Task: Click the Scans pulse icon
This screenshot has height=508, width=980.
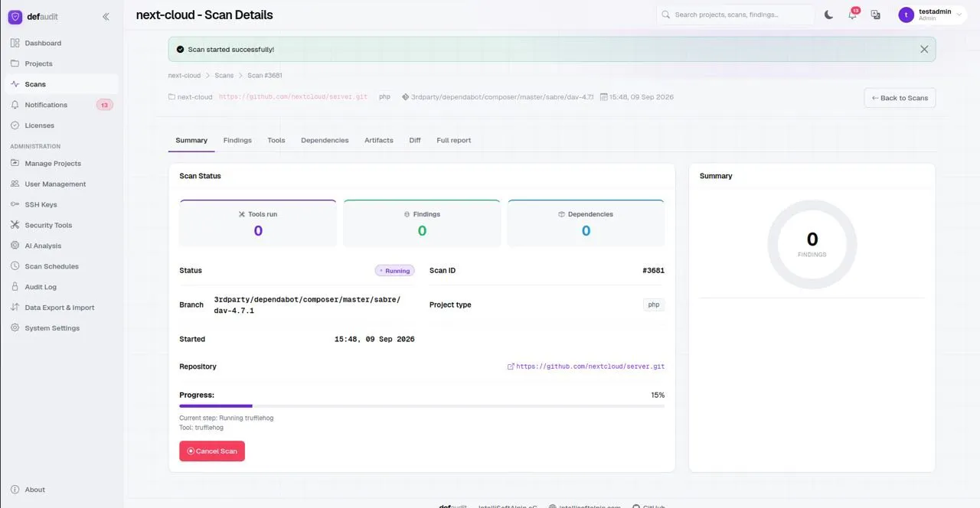Action: [15, 84]
